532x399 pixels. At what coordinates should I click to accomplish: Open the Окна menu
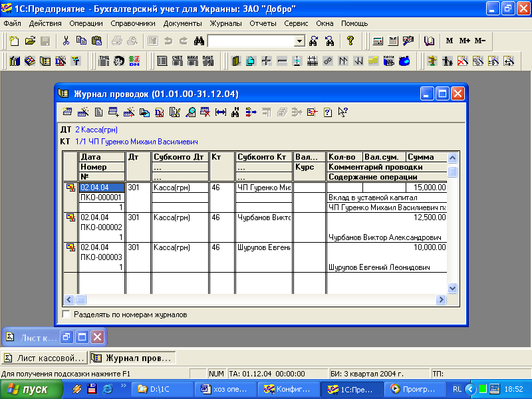click(325, 23)
